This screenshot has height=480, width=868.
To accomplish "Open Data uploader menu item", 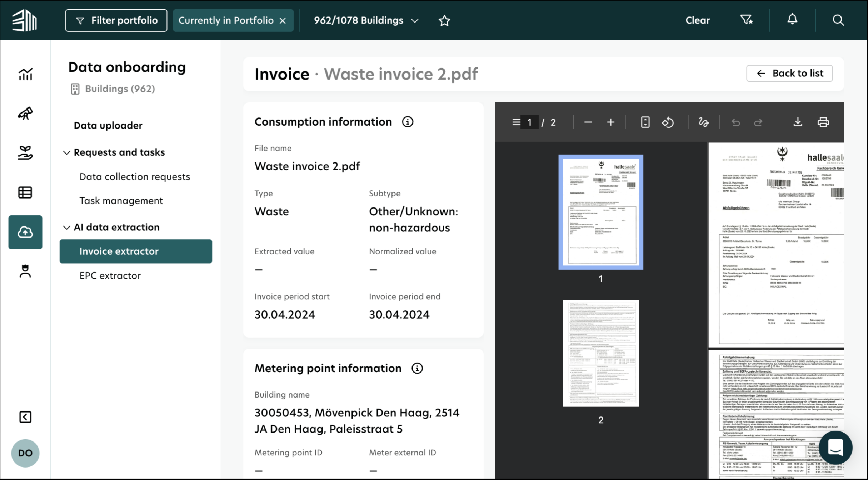I will pos(108,125).
